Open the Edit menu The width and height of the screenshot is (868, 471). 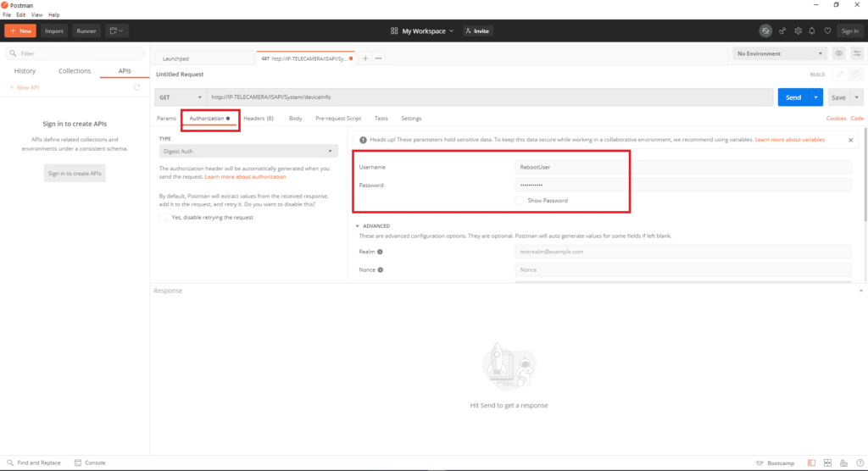20,15
